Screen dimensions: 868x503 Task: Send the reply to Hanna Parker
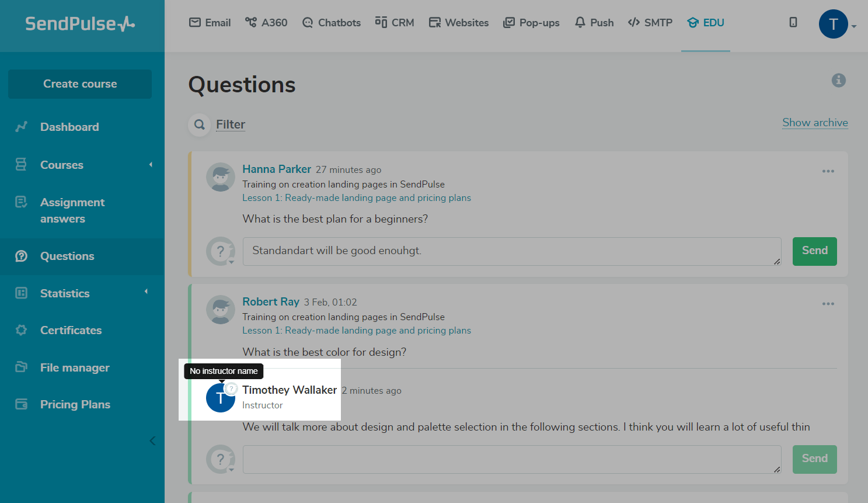(x=814, y=251)
